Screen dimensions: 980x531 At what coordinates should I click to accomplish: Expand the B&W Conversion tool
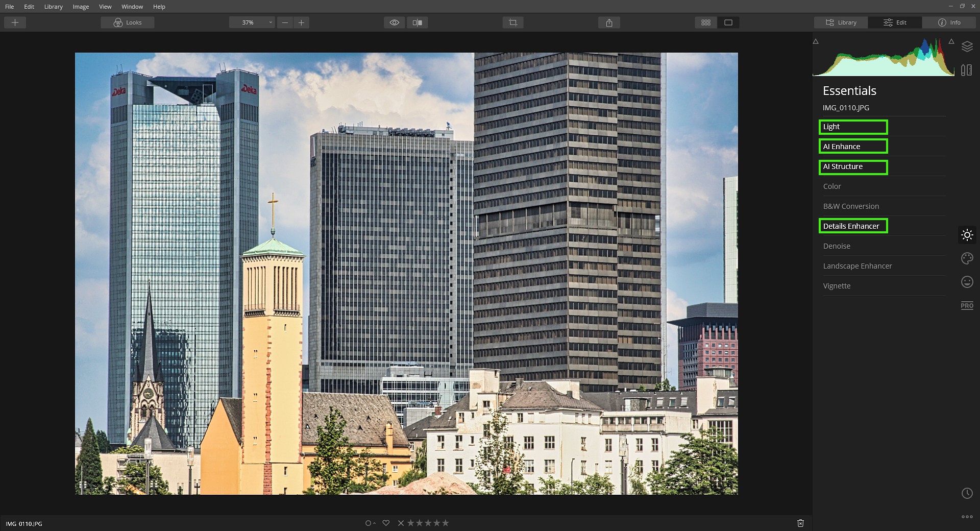(x=884, y=206)
